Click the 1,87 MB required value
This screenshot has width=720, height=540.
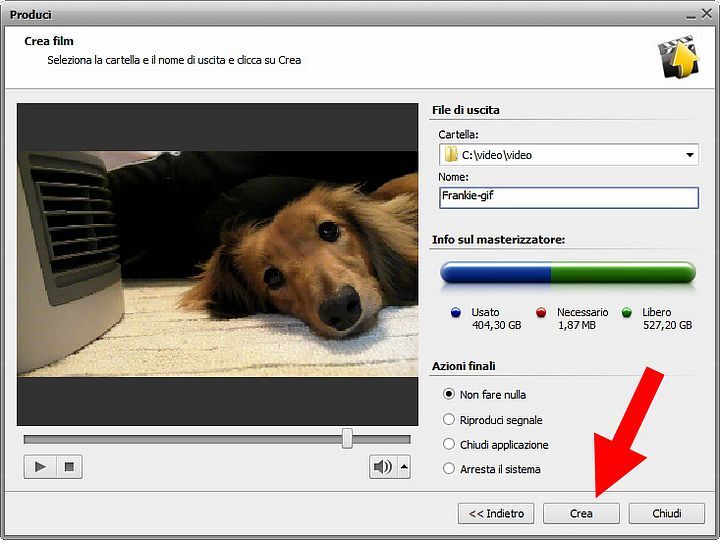click(x=577, y=325)
